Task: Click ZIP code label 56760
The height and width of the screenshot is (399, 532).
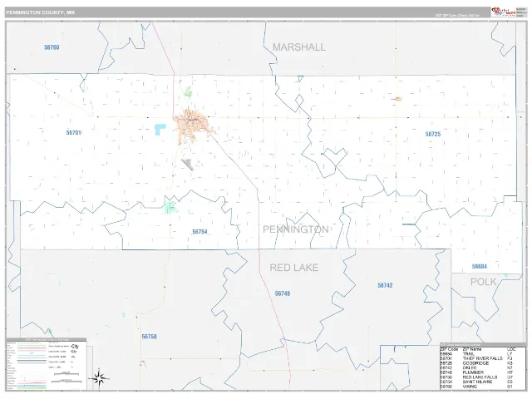Action: (52, 47)
